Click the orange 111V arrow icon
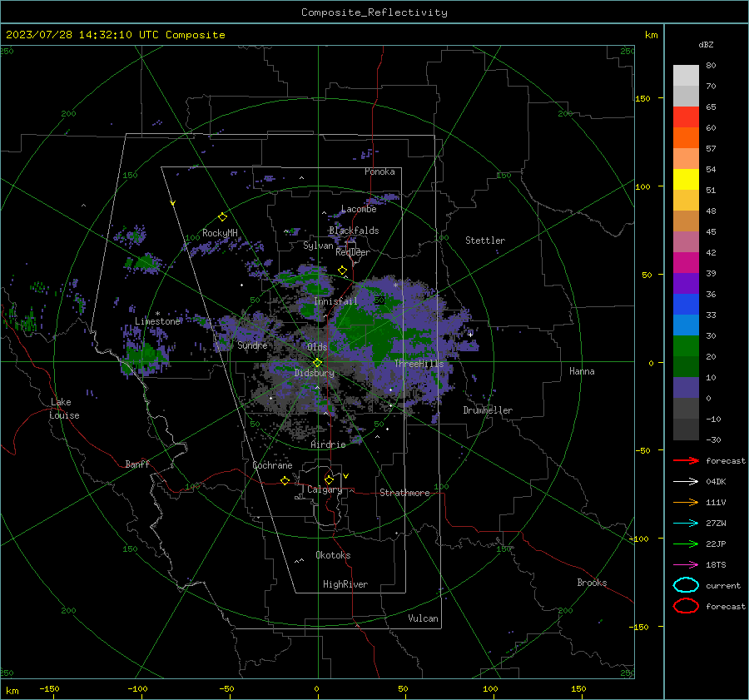Image resolution: width=749 pixels, height=700 pixels. (x=686, y=502)
